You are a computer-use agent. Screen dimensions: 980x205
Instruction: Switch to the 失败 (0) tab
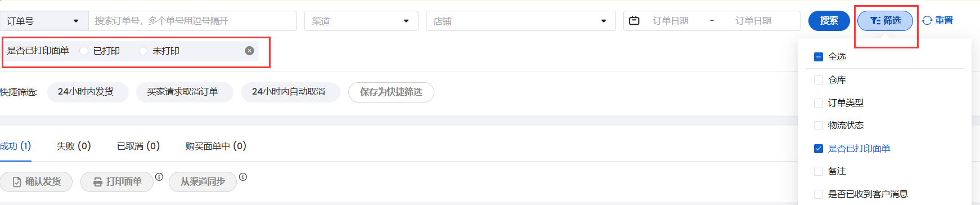click(x=74, y=146)
